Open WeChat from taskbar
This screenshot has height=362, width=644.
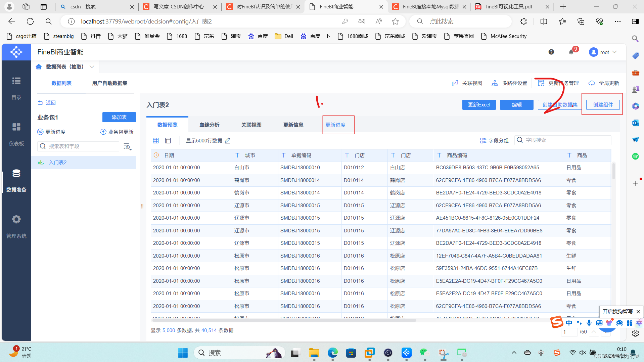[x=425, y=353]
